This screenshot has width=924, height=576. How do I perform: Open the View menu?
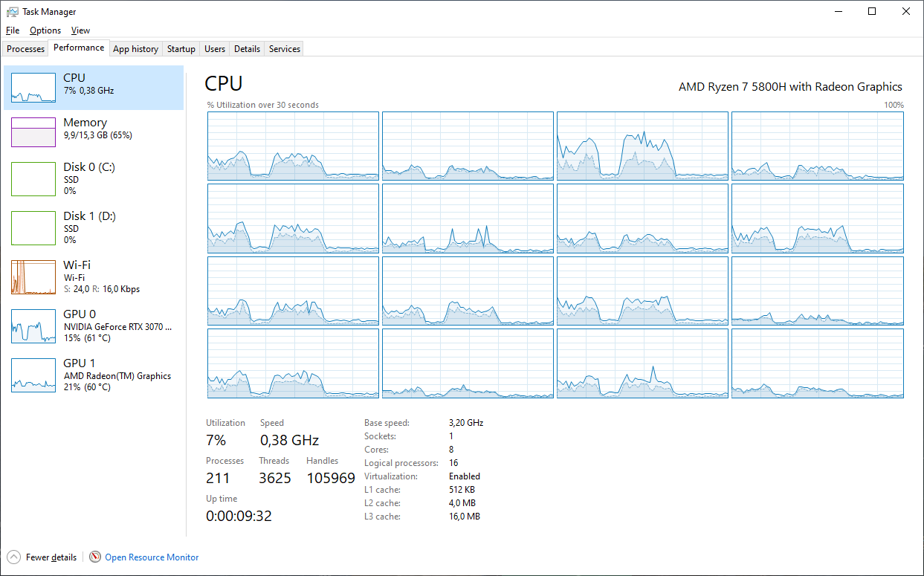tap(80, 30)
